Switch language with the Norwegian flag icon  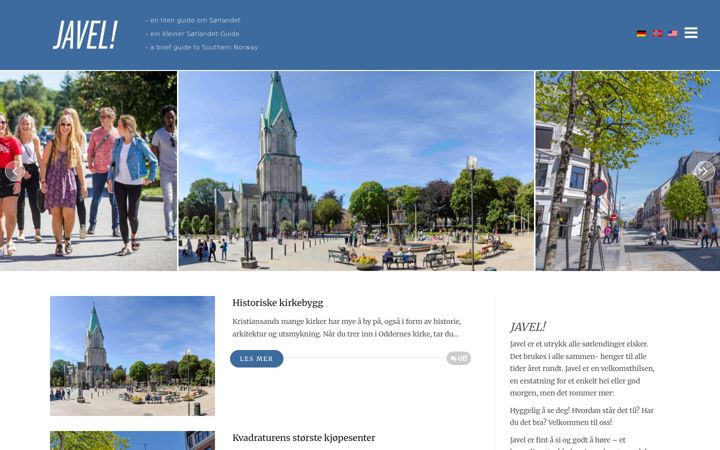click(x=657, y=34)
